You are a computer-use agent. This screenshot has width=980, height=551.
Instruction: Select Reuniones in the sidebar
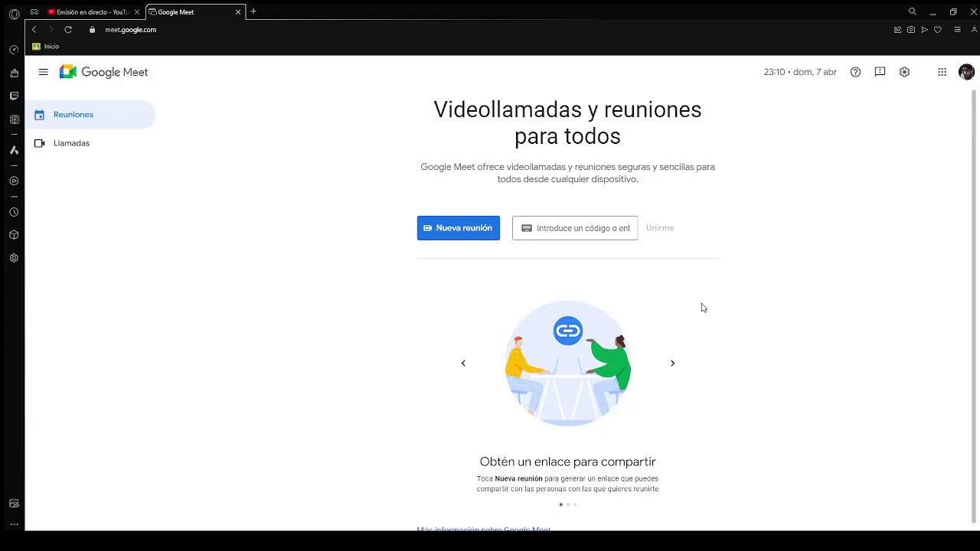[x=90, y=115]
